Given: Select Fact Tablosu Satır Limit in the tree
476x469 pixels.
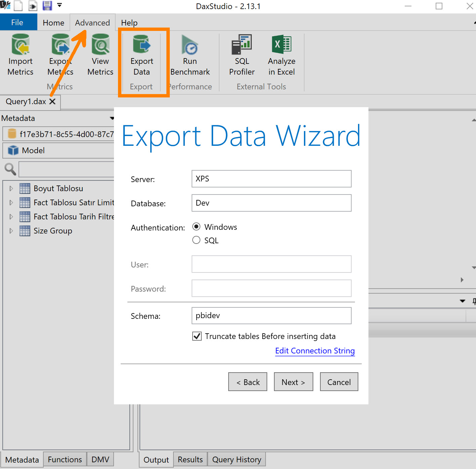Looking at the screenshot, I should coord(74,203).
